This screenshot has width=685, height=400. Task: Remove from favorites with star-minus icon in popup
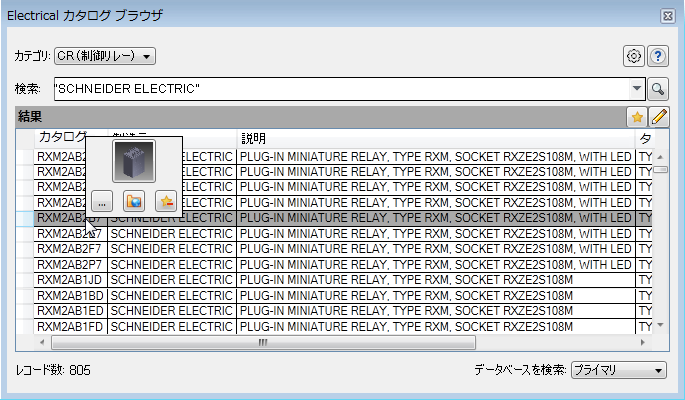coord(166,201)
